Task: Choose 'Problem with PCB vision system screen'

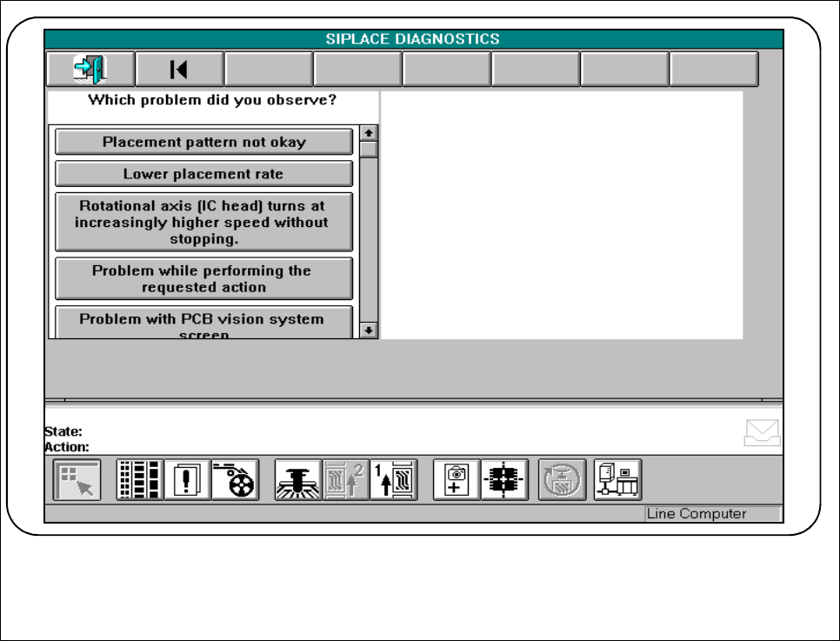Action: pos(204,323)
